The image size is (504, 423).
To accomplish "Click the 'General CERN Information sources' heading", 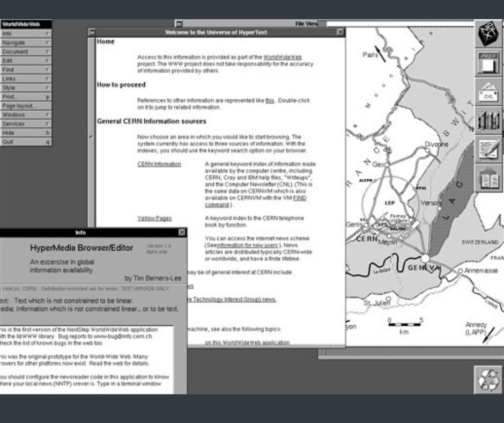I will [x=151, y=121].
